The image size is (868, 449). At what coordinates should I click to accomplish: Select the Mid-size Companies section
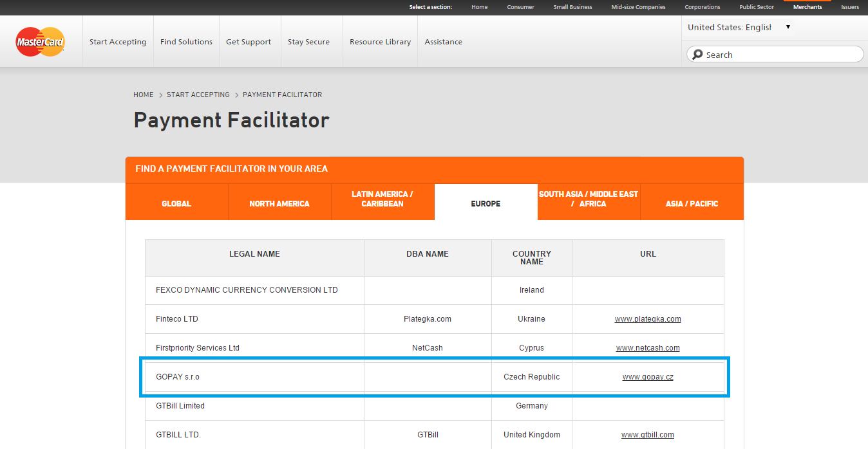(639, 7)
